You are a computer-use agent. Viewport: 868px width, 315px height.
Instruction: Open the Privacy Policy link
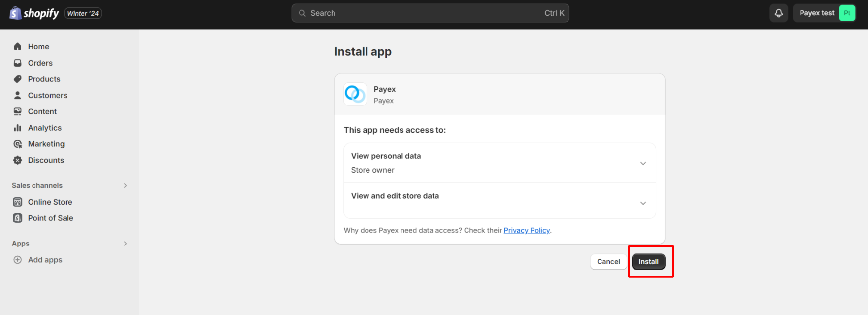coord(527,230)
